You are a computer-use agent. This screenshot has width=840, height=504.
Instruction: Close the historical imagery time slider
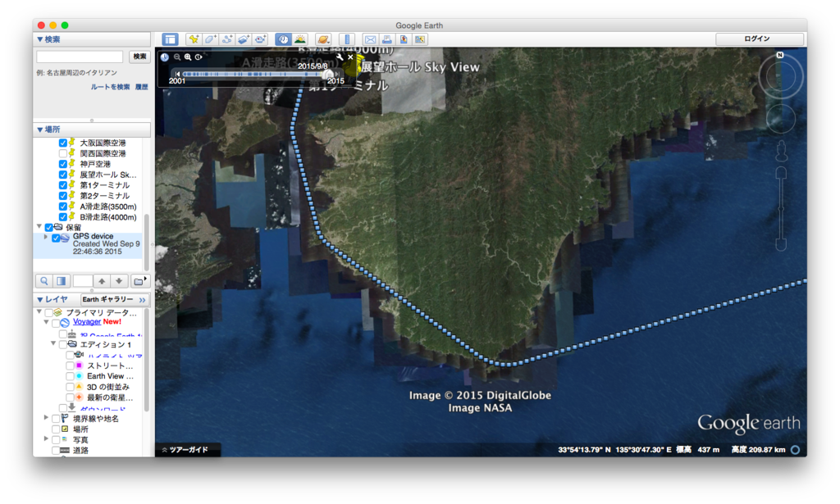click(x=350, y=57)
